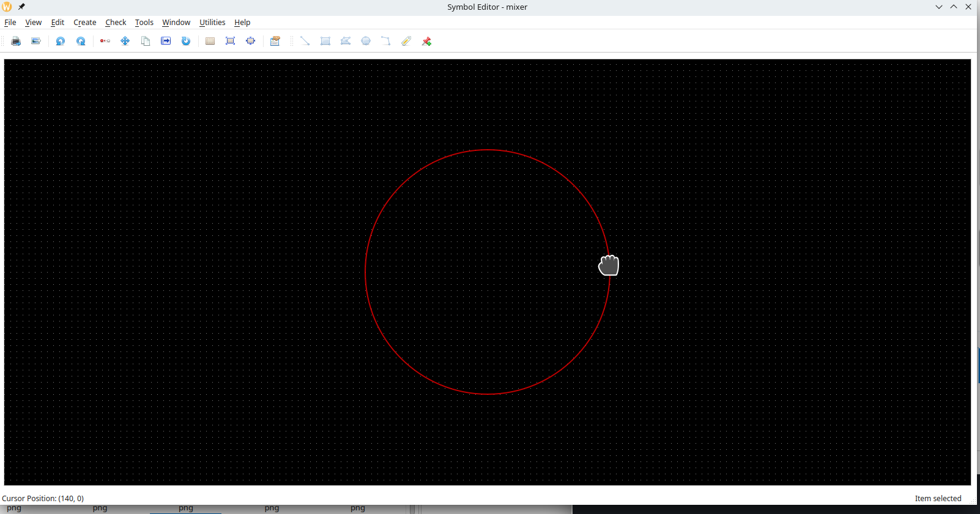Select the stretch tool with red dot
980x514 pixels.
tap(105, 41)
